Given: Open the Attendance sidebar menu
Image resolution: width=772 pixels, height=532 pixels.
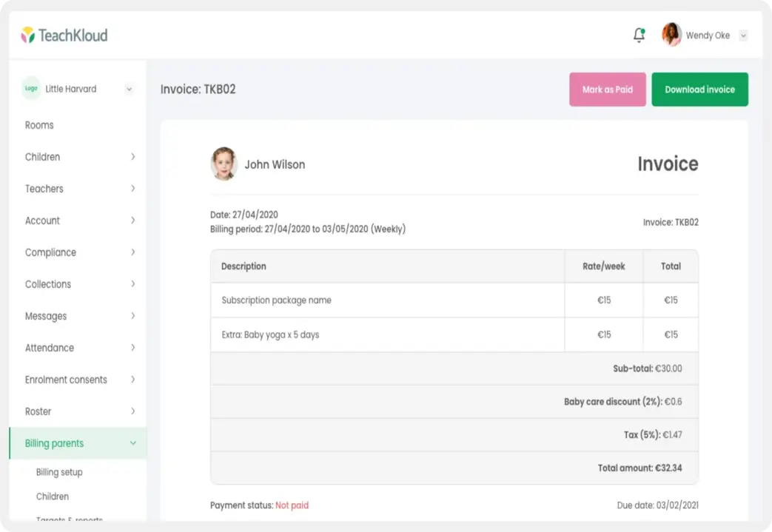Looking at the screenshot, I should 50,348.
